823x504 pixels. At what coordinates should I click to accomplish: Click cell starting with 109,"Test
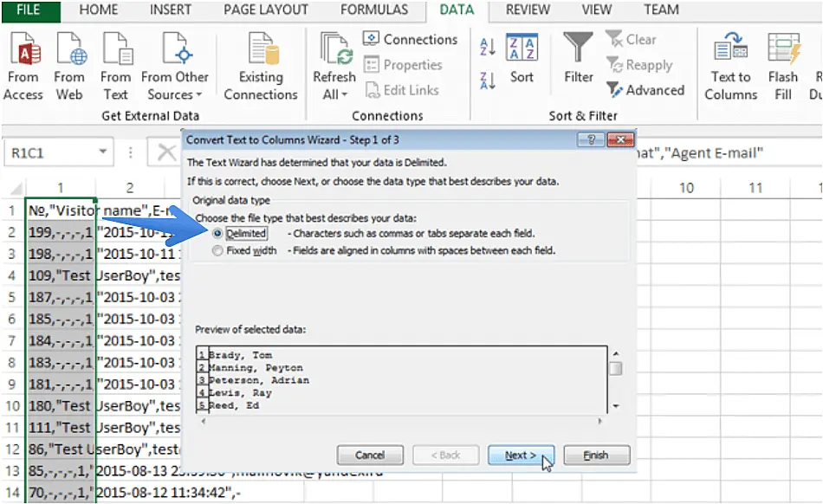point(61,276)
